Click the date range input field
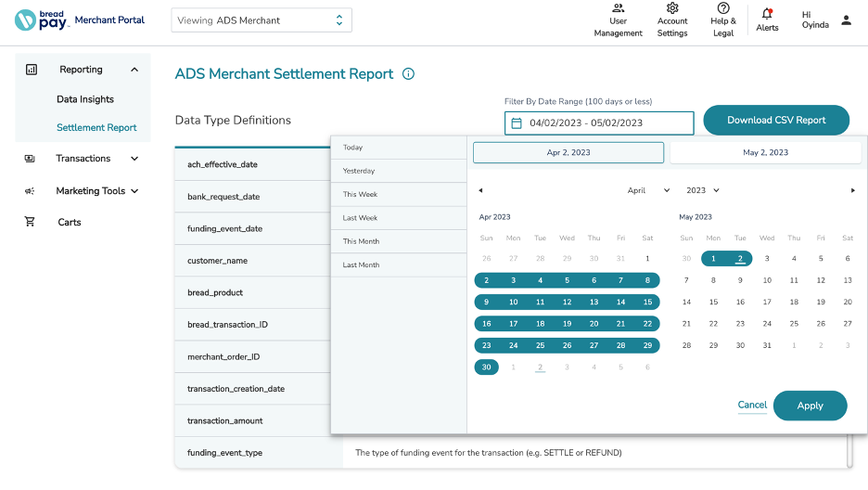Screen dimensions: 868x490 (x=599, y=122)
